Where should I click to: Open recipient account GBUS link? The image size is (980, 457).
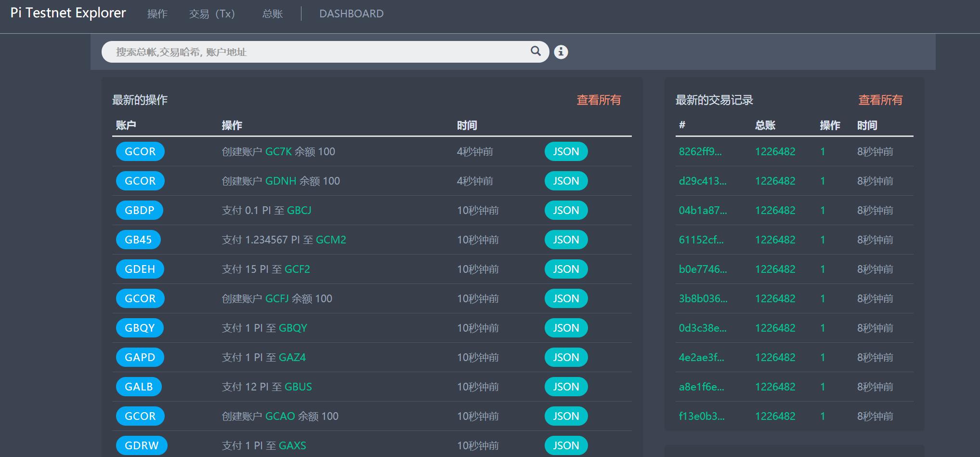click(x=298, y=387)
